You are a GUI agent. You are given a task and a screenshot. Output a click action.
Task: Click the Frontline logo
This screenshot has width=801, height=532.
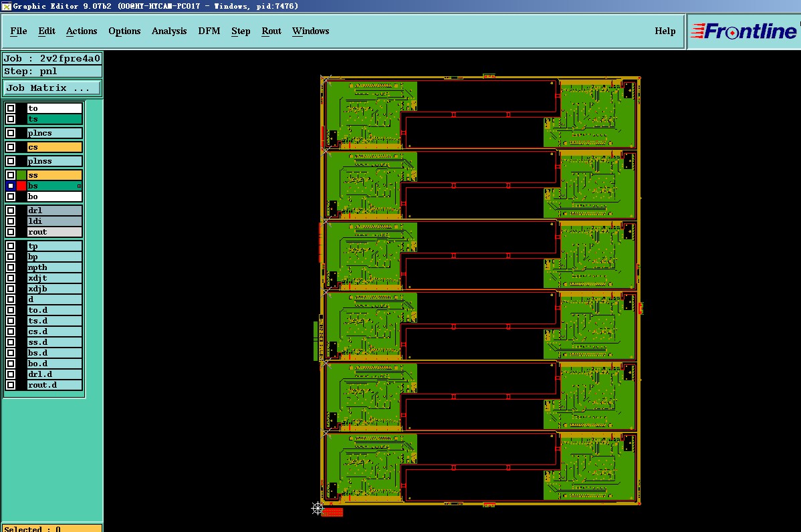click(743, 31)
